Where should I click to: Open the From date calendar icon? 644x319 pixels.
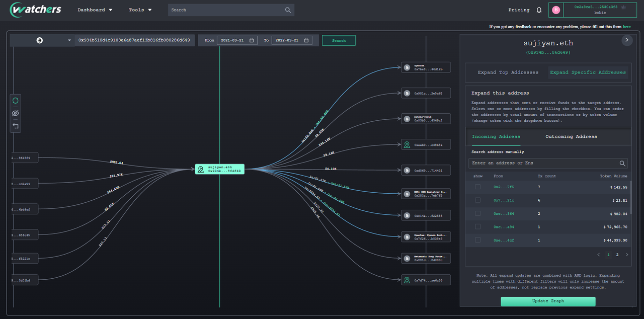click(x=252, y=40)
